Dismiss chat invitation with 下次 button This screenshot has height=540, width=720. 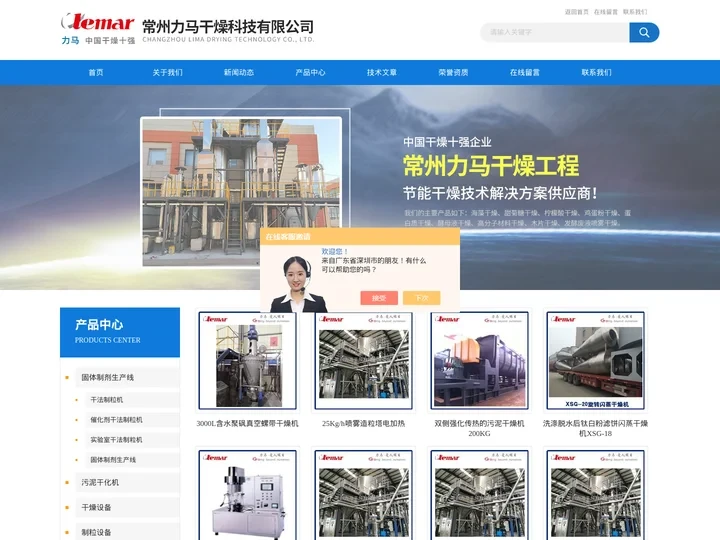(x=422, y=298)
